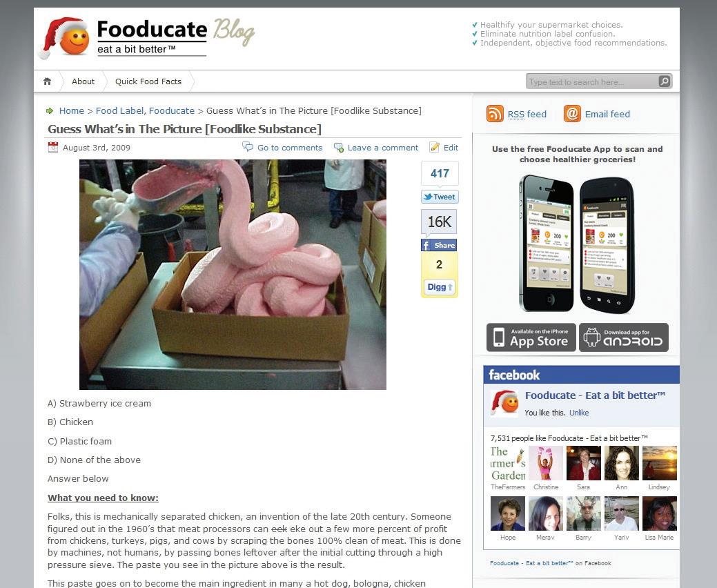Image resolution: width=717 pixels, height=588 pixels.
Task: Download the app for Android
Action: coord(624,337)
